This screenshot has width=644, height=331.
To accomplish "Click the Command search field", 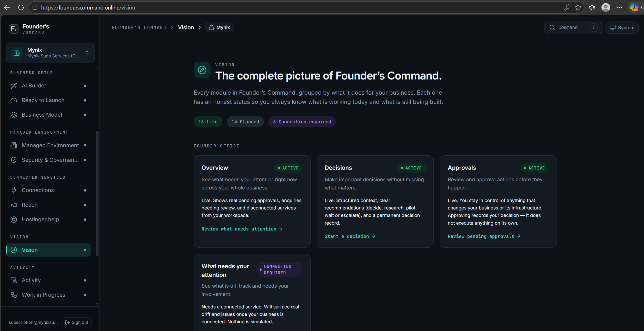I will click(573, 27).
